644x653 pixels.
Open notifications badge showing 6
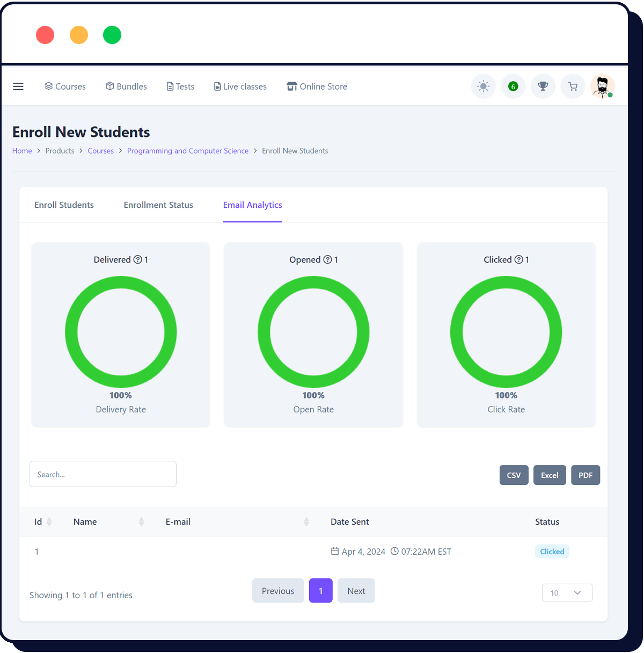point(513,86)
